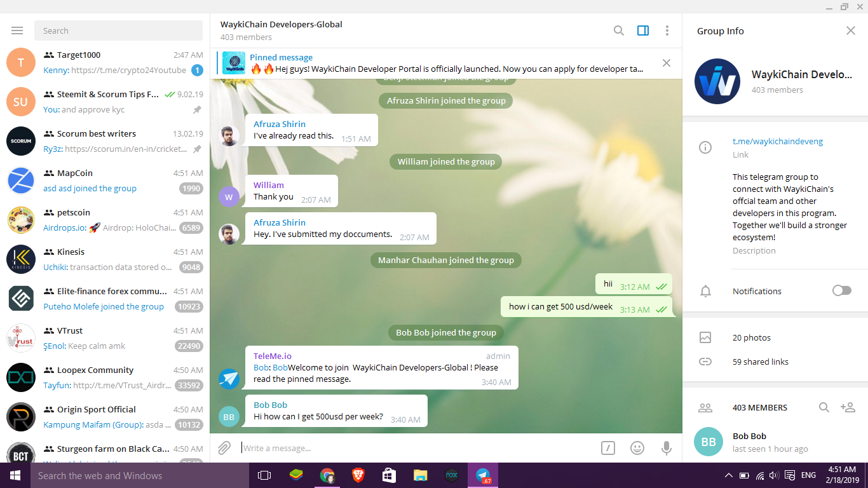Open File Explorer from the taskbar
868x488 pixels.
pos(421,475)
